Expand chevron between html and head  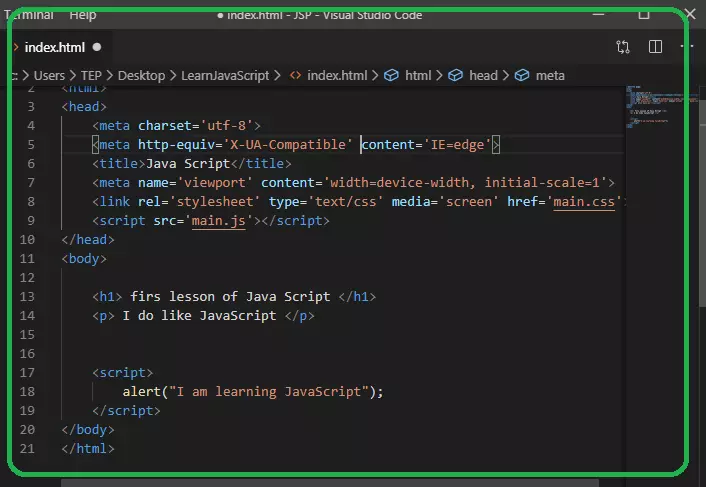click(x=439, y=76)
